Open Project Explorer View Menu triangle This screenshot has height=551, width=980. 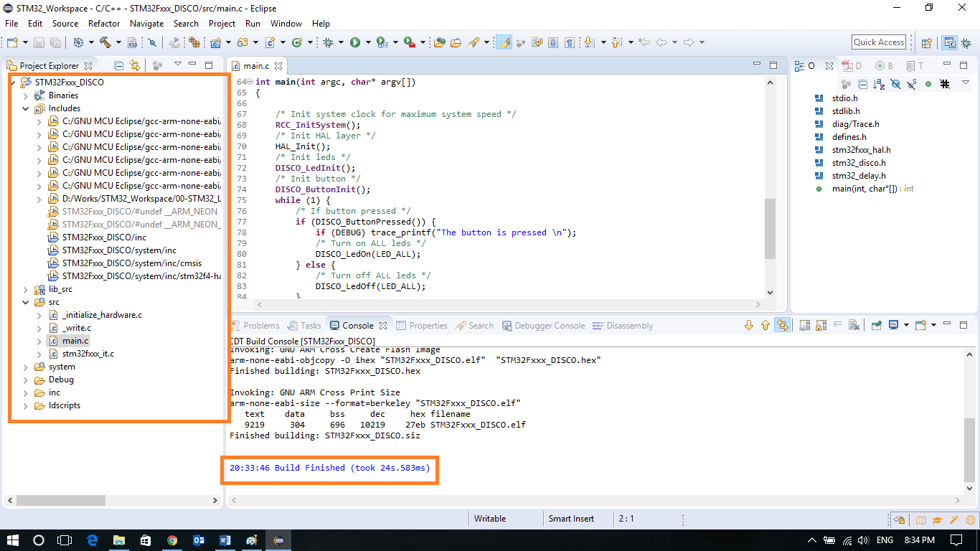[178, 65]
